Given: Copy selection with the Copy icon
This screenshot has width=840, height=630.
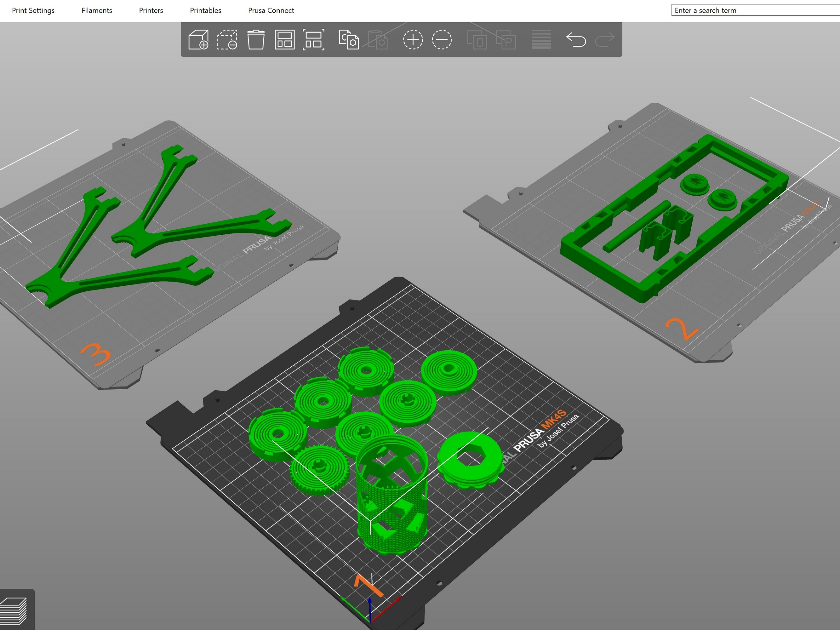Looking at the screenshot, I should tap(349, 39).
